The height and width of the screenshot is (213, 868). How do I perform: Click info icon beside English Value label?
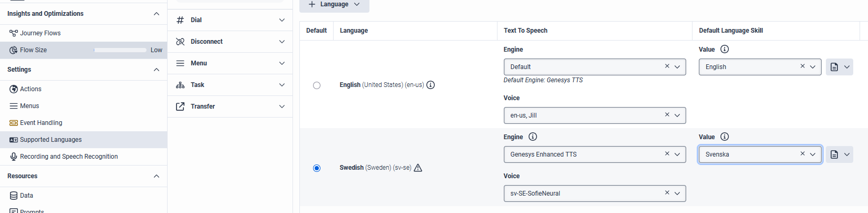tap(725, 49)
